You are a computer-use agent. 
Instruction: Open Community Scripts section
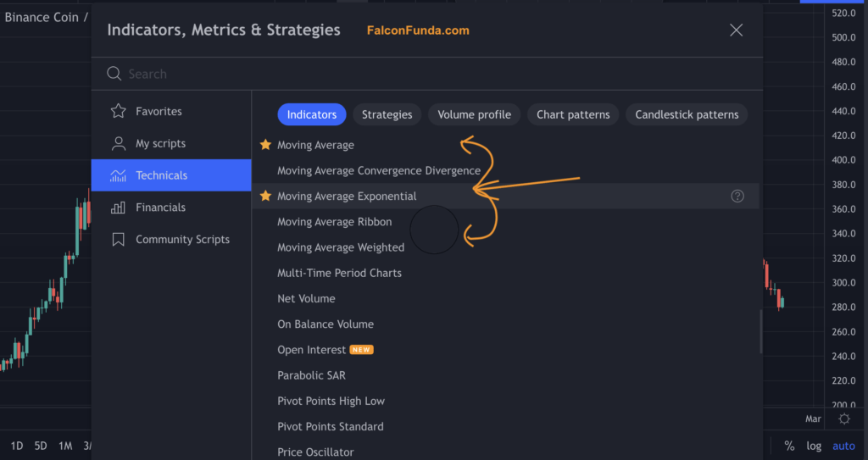171,240
